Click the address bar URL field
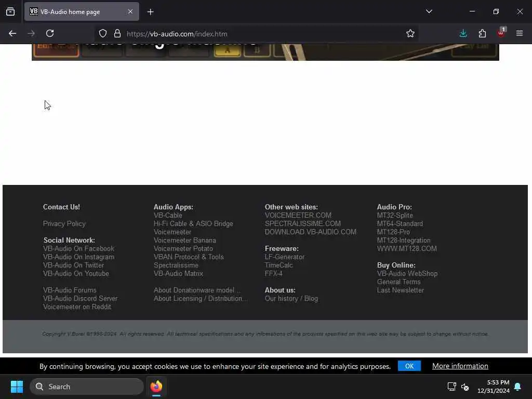This screenshot has width=532, height=399. click(x=256, y=34)
